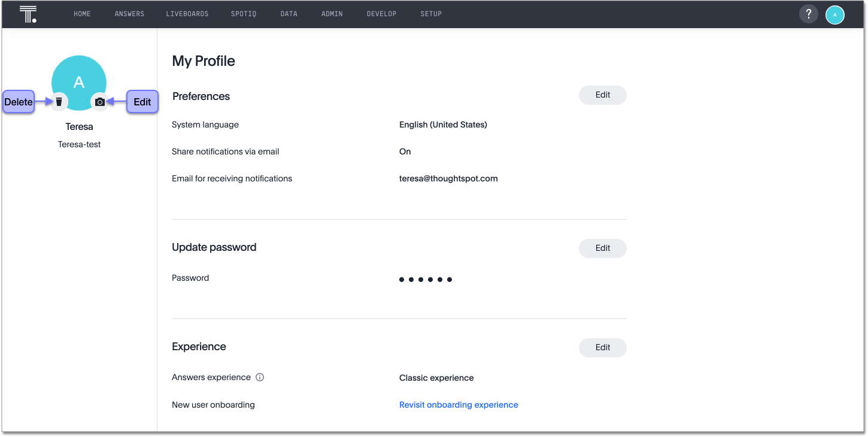This screenshot has width=868, height=437.
Task: Select the Develop tab
Action: 381,14
